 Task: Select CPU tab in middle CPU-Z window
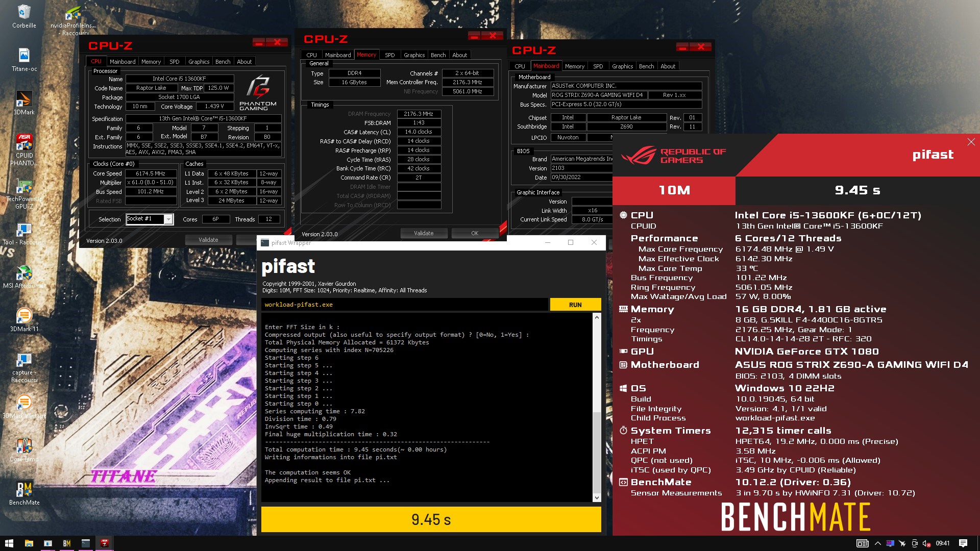(311, 55)
